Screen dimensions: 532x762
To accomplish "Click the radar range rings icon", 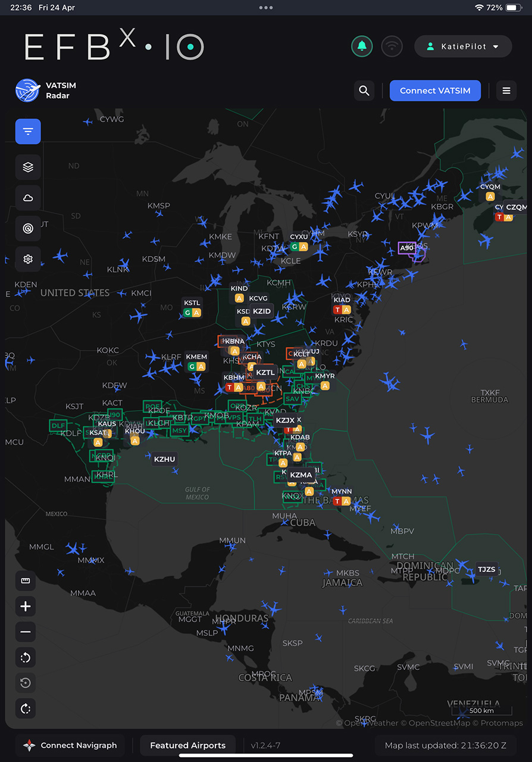I will point(28,228).
